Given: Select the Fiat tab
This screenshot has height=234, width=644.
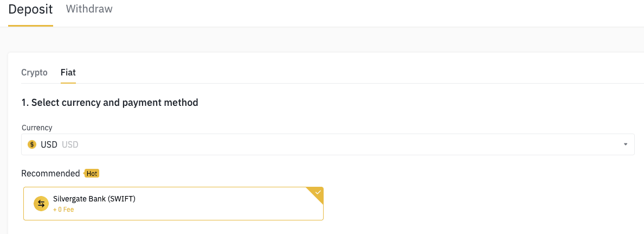Looking at the screenshot, I should [x=68, y=72].
